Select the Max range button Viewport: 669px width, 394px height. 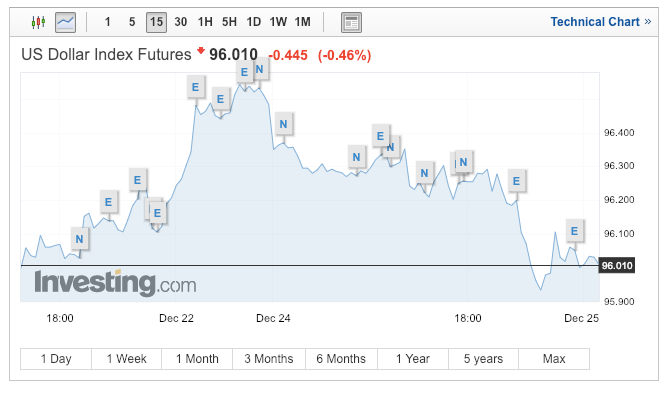(x=554, y=359)
